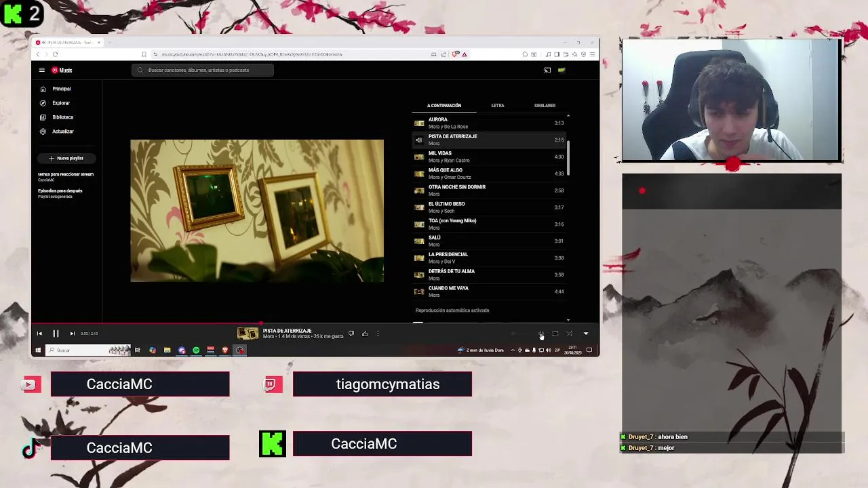Click the EL ÚLTIMO BESO thumbnail

419,207
